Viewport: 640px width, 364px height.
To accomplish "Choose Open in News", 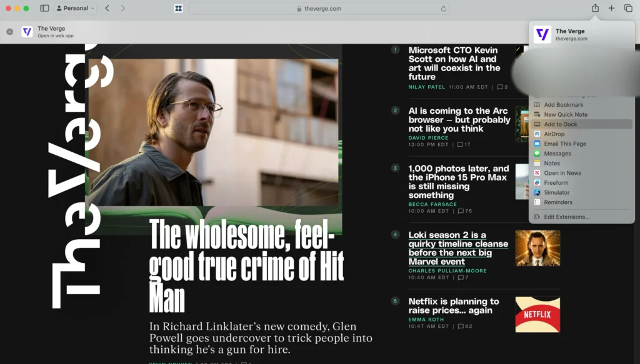I will [562, 173].
